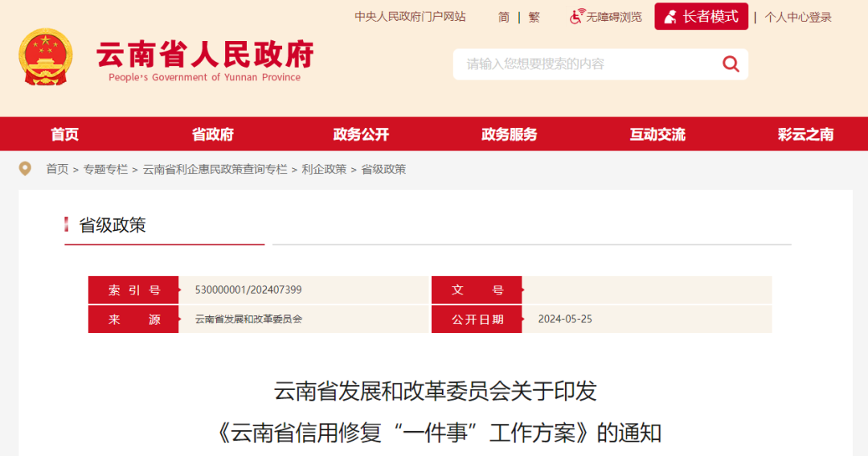Click the location pin breadcrumb icon

[25, 169]
